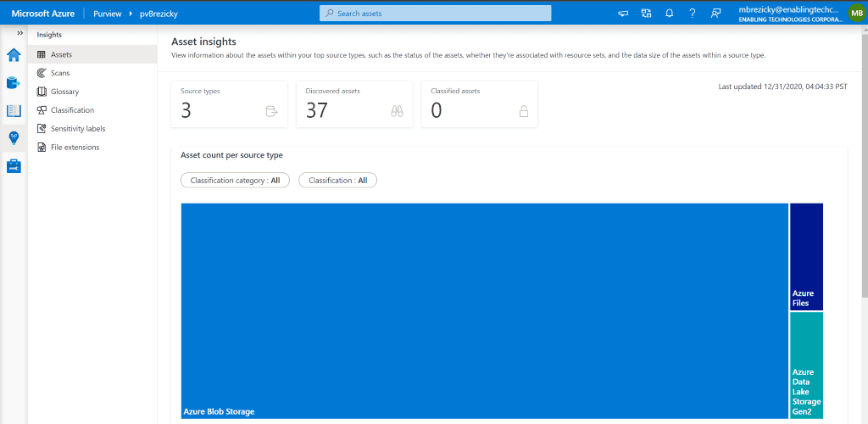Open File extensions in the Insights menu
The image size is (868, 424).
(92, 148)
